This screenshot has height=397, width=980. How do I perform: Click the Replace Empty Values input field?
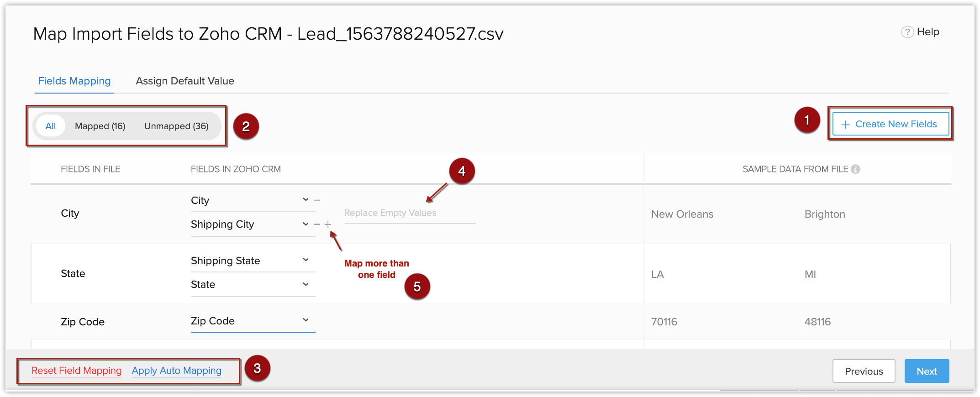tap(410, 213)
